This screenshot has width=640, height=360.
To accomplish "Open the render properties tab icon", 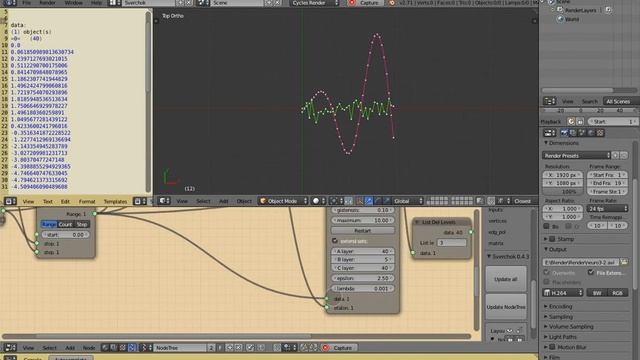I will [x=564, y=133].
